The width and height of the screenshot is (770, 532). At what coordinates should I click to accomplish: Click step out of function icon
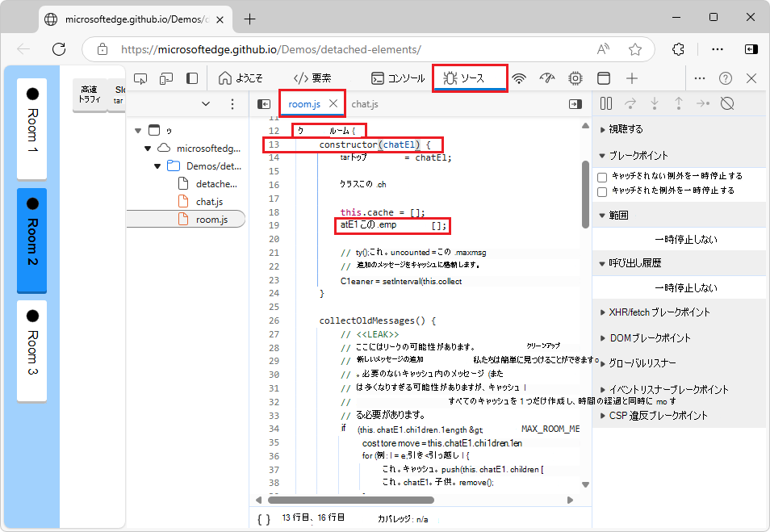[x=678, y=103]
